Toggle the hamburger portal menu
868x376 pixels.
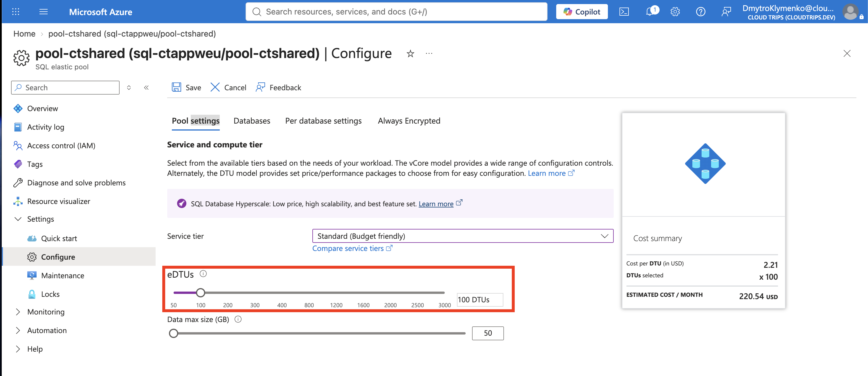pyautogui.click(x=44, y=12)
